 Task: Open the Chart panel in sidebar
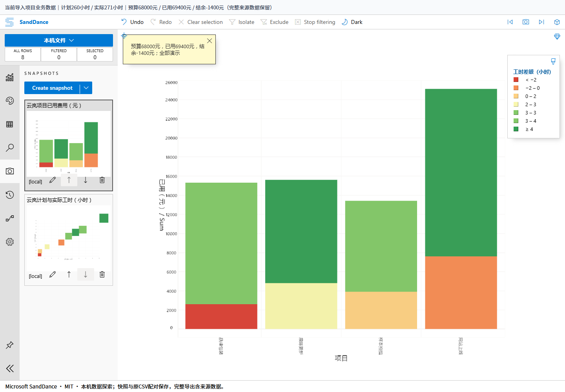(10, 77)
